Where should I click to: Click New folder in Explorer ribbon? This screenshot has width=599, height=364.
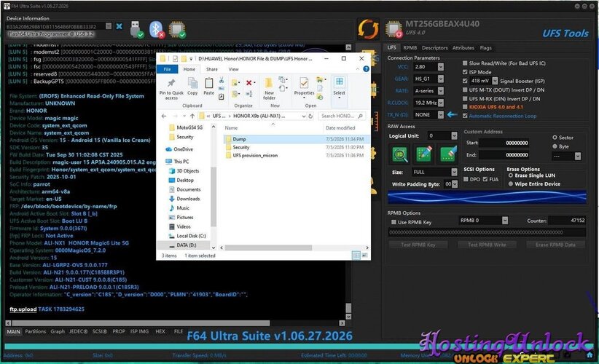(x=269, y=89)
